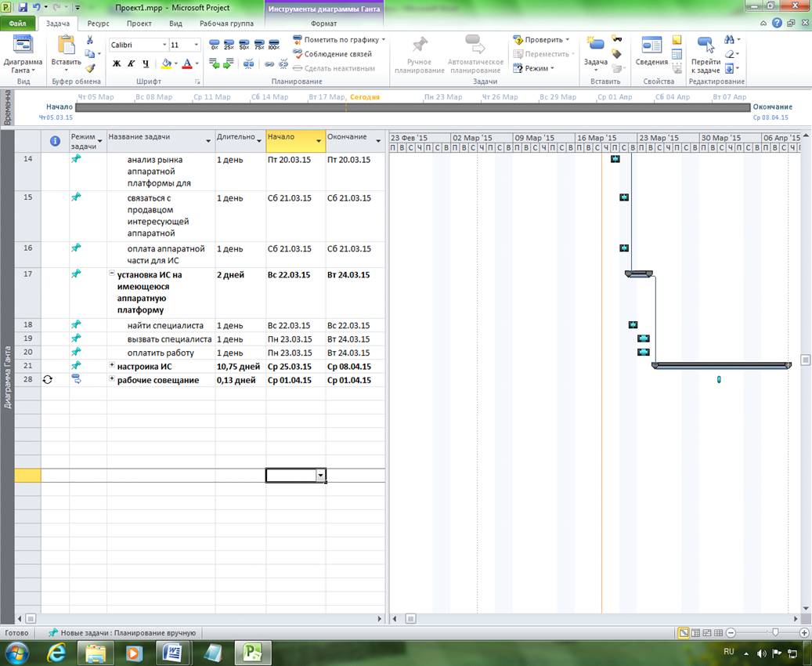Click 'Проверить' task inspect button
This screenshot has width=812, height=666.
[x=542, y=40]
